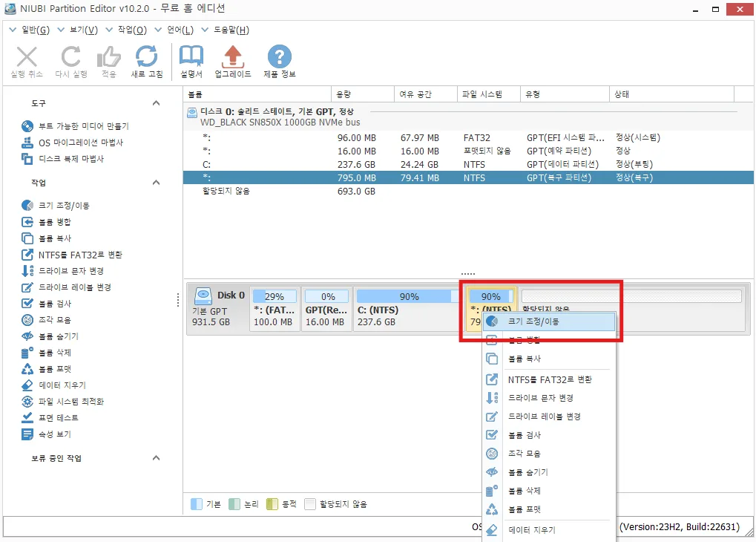Click the 다시 실행 (Redo) toolbar icon
756x542 pixels.
pyautogui.click(x=71, y=57)
